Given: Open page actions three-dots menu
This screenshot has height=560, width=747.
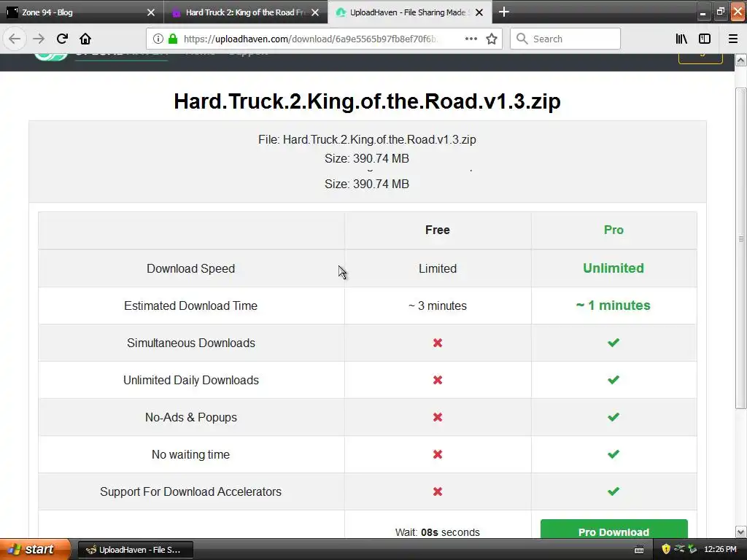Looking at the screenshot, I should (471, 39).
